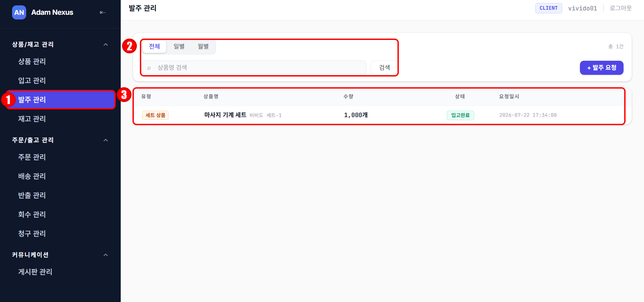Open 재고 관리 in the sidebar
Screen dimensions: 644x302
(x=32, y=119)
